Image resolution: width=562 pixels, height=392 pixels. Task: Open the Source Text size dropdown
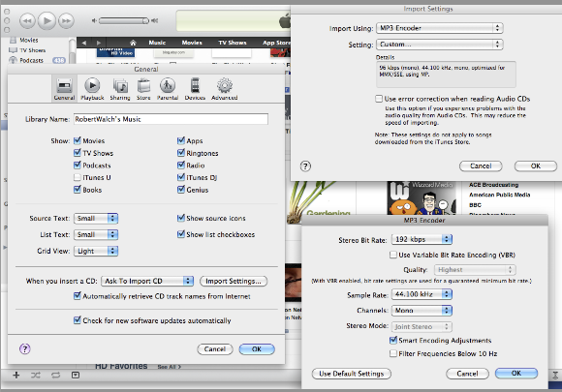(96, 218)
